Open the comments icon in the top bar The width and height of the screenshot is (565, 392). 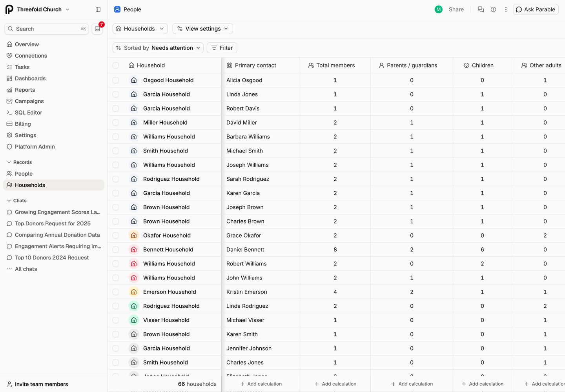(x=481, y=9)
